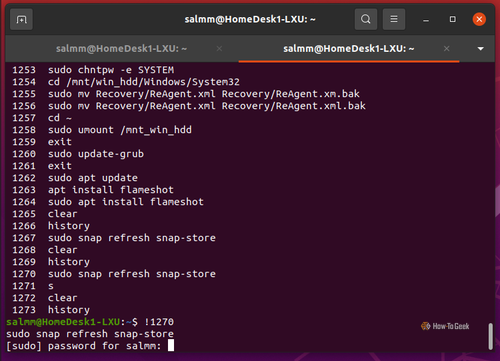This screenshot has width=500, height=361.
Task: Click the [sudo] password for salmm text
Action: coord(84,346)
